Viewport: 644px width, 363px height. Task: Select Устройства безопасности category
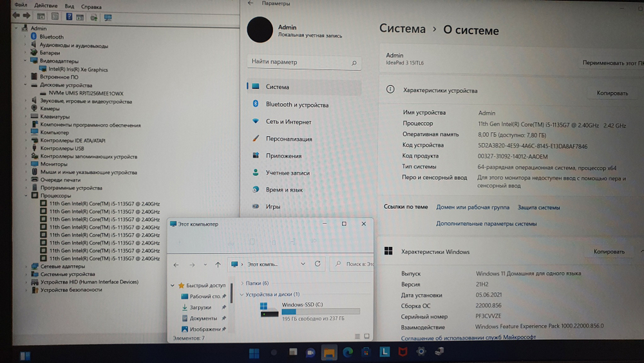(71, 290)
